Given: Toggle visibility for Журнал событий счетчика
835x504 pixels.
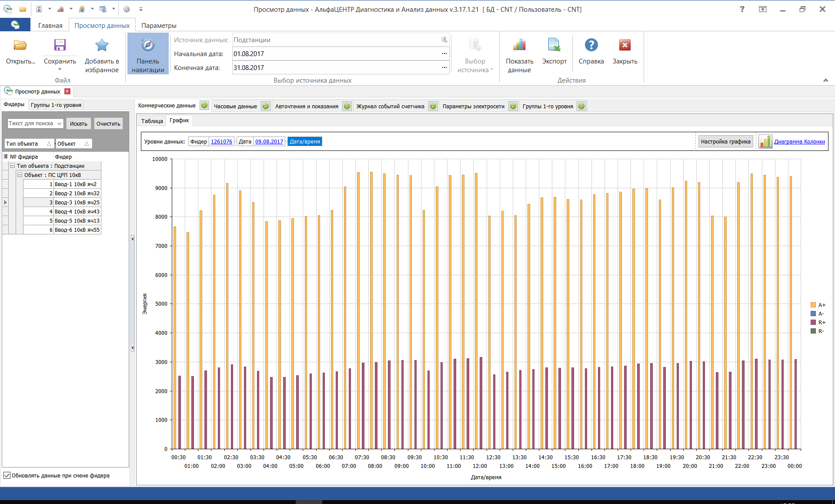Looking at the screenshot, I should coord(433,106).
